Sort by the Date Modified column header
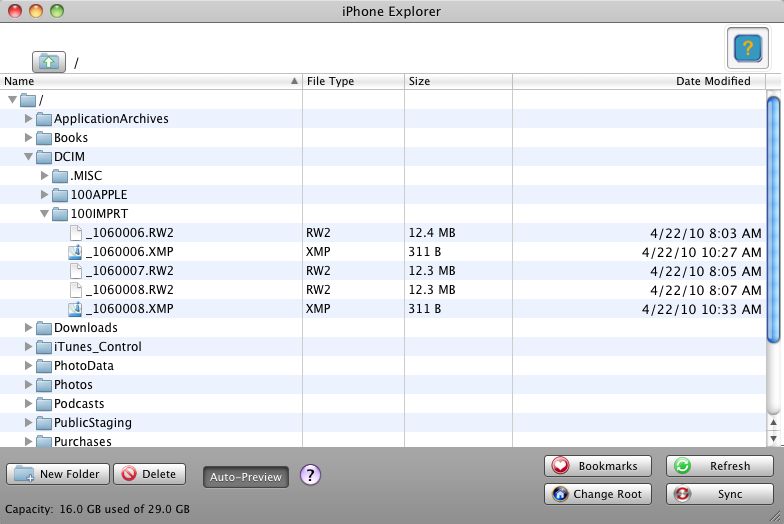 [639, 82]
